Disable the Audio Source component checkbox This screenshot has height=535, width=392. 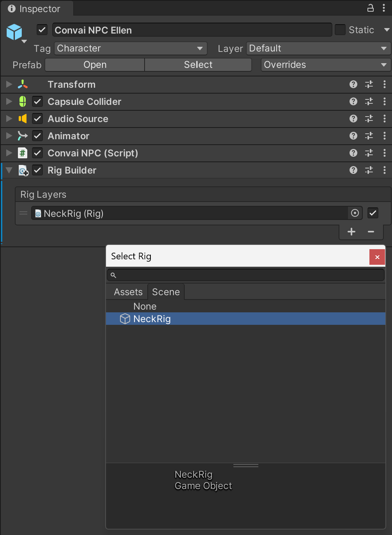(37, 119)
